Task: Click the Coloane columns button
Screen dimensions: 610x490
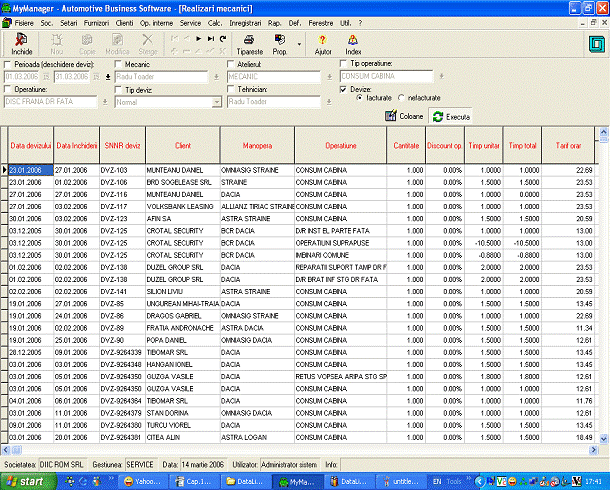Action: (407, 117)
